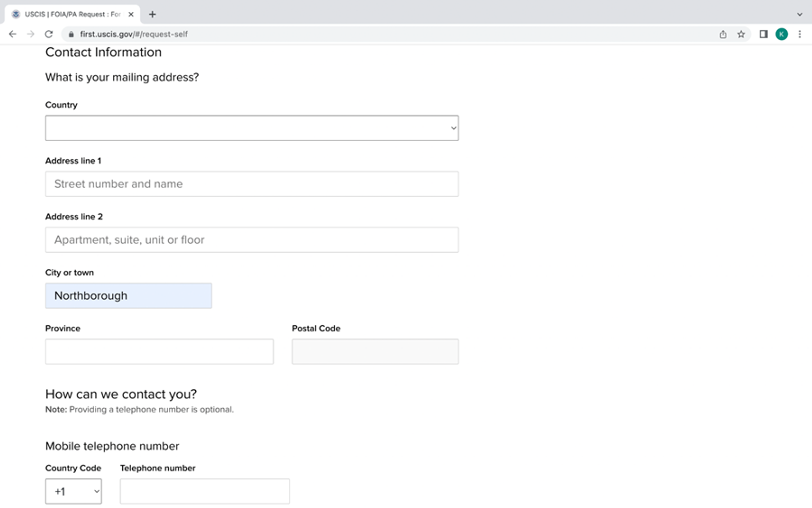This screenshot has height=508, width=812.
Task: Click the browser back arrow
Action: coord(13,34)
